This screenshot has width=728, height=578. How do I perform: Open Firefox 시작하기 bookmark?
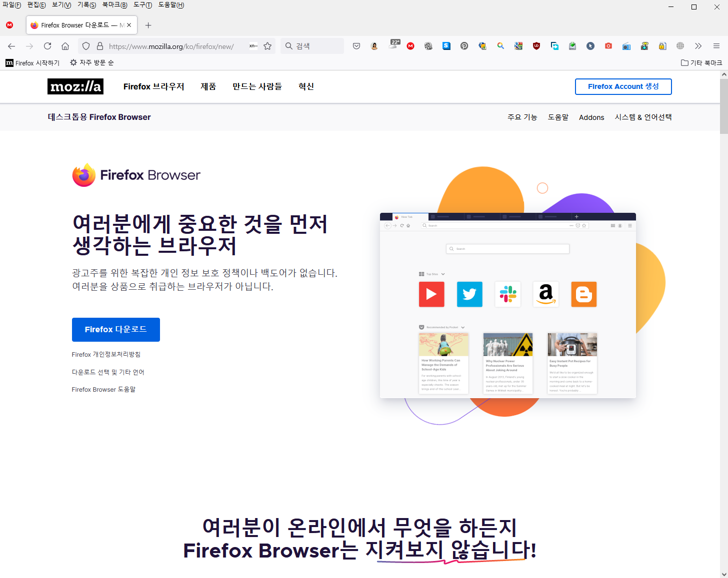coord(32,62)
